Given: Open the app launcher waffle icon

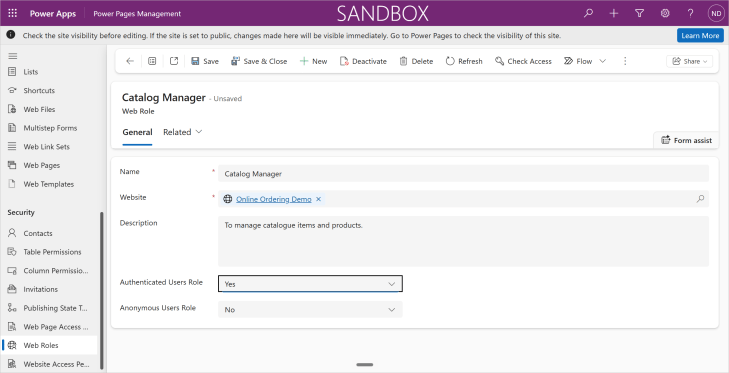Looking at the screenshot, I should [13, 13].
